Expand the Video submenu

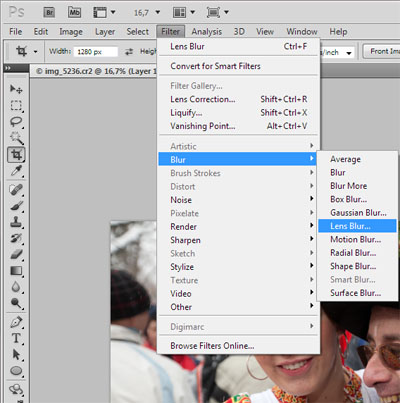(238, 293)
